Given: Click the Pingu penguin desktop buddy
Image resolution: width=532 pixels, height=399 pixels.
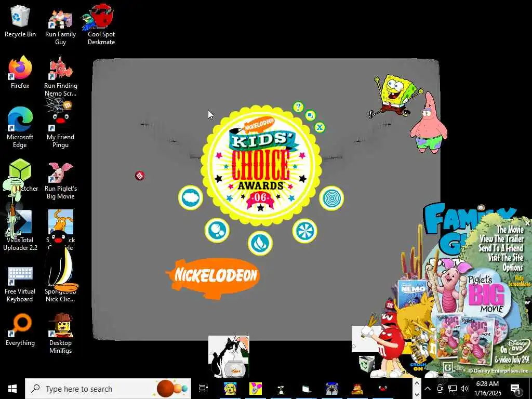Looking at the screenshot, I should (x=61, y=261).
